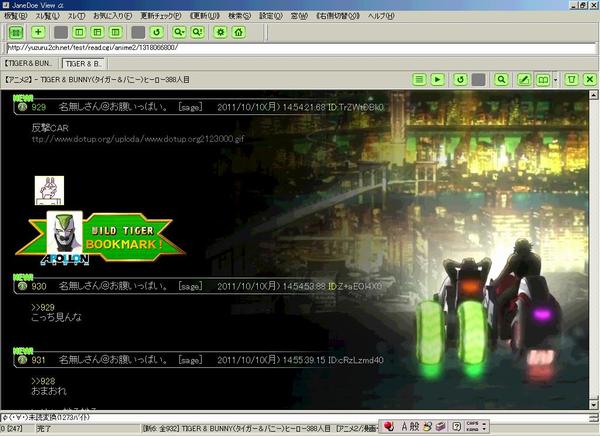Click the green play arrow icon

tap(437, 80)
